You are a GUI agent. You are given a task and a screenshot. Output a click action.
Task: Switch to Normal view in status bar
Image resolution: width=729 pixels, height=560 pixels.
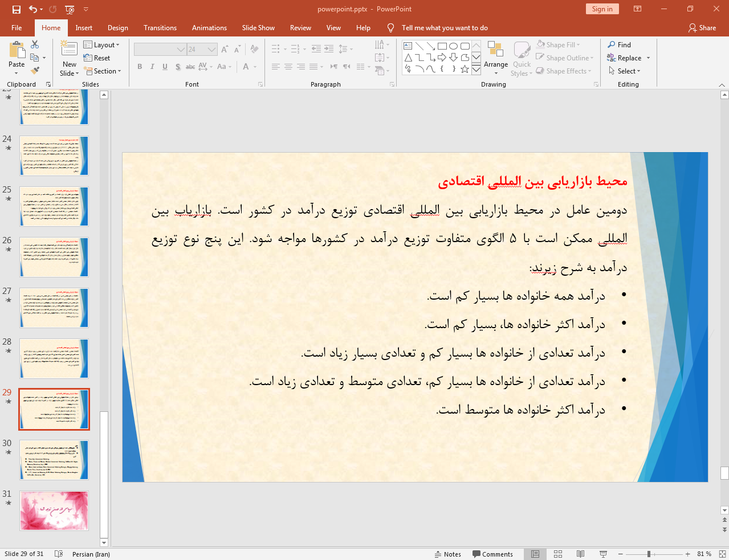[x=535, y=554]
